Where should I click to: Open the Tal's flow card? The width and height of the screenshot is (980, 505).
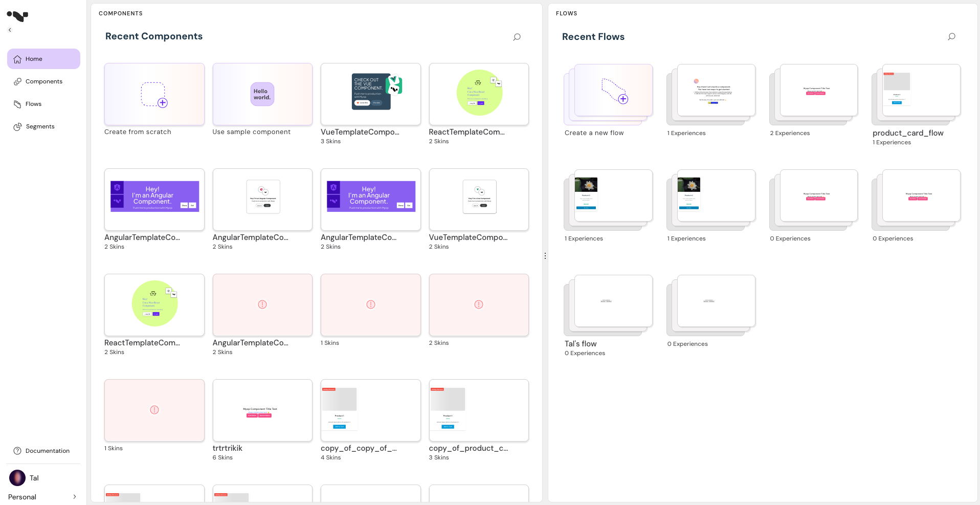pos(608,305)
